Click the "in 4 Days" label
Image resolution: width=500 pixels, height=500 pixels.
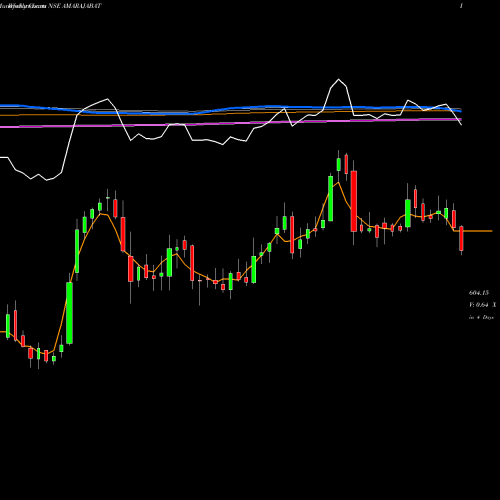[x=481, y=317]
